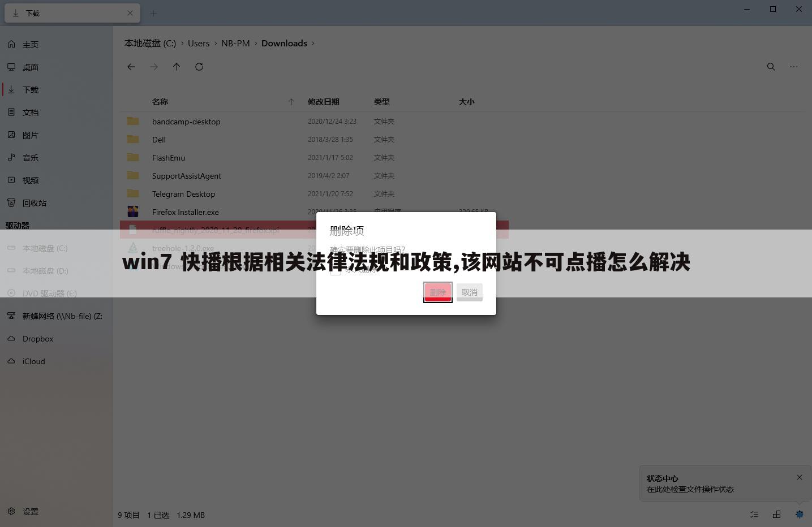Select the Telegram Desktop folder name

point(183,194)
